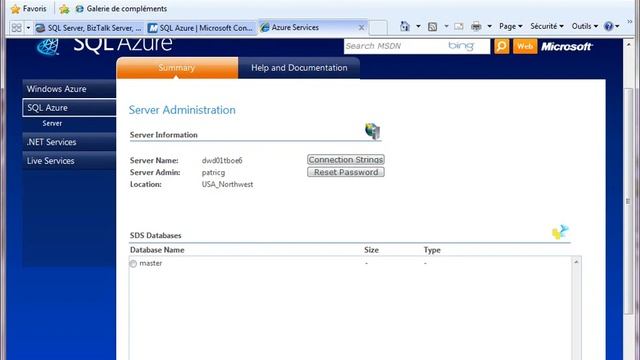This screenshot has width=640, height=360.
Task: Open the Page menu
Action: pyautogui.click(x=511, y=26)
